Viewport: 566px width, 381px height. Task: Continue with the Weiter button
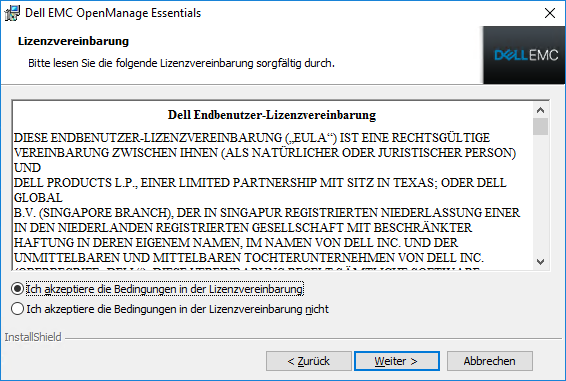397,361
